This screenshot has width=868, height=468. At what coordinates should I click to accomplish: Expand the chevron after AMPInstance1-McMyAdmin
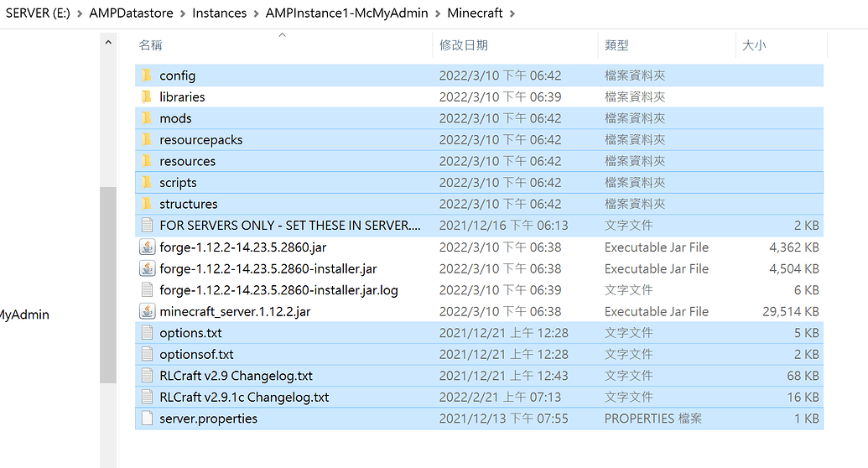438,13
